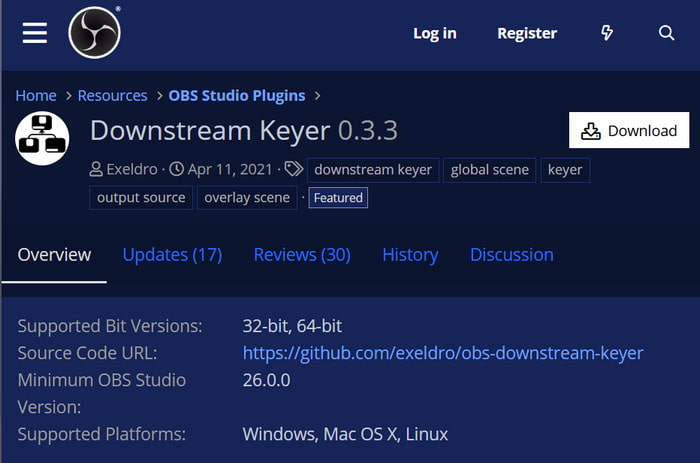Screen dimensions: 700x463
Task: Open OBS Studio Plugins breadcrumb
Action: click(x=237, y=96)
